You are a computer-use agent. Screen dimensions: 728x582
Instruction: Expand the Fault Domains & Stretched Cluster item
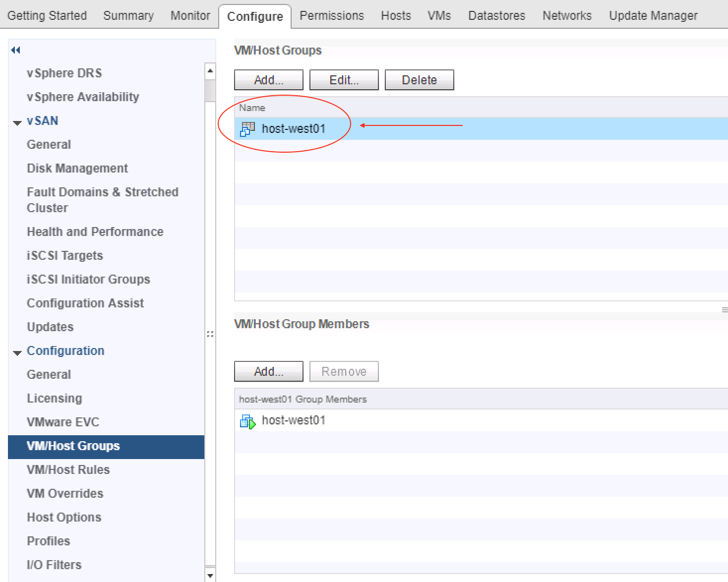tap(102, 200)
